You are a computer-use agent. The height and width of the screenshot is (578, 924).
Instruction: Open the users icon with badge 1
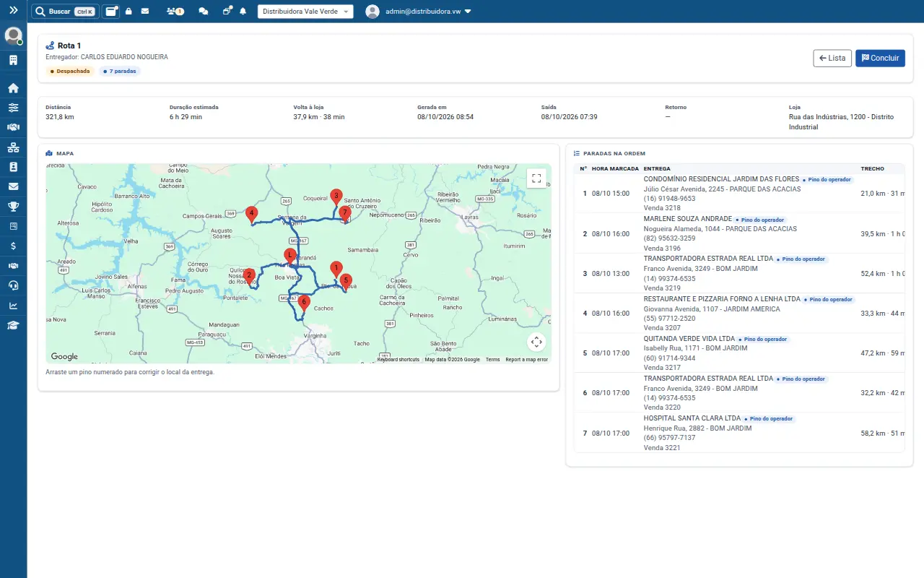pyautogui.click(x=175, y=12)
